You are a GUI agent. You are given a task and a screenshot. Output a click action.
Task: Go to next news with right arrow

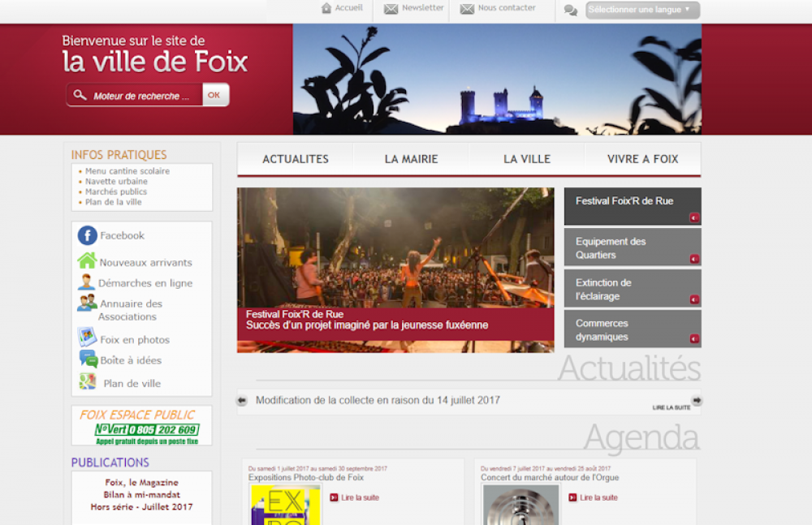(x=696, y=401)
